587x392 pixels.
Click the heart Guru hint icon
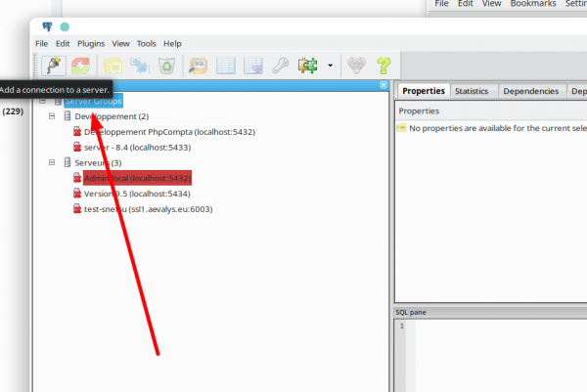click(357, 65)
